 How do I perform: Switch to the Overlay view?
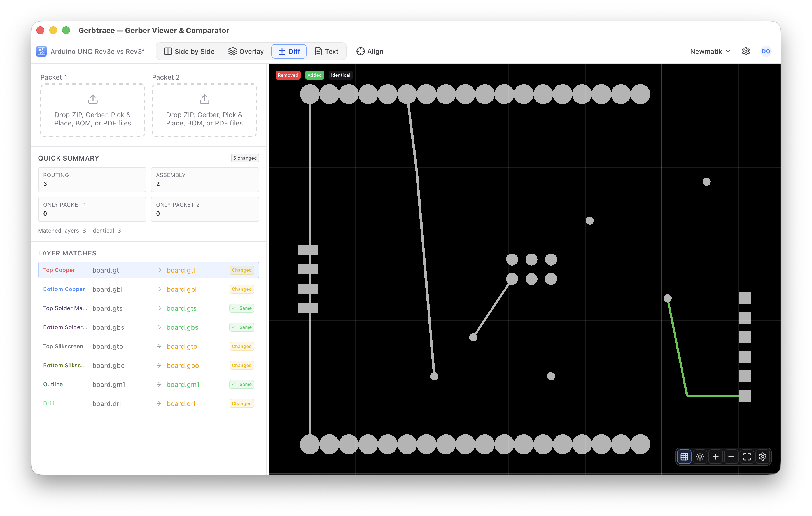[246, 51]
